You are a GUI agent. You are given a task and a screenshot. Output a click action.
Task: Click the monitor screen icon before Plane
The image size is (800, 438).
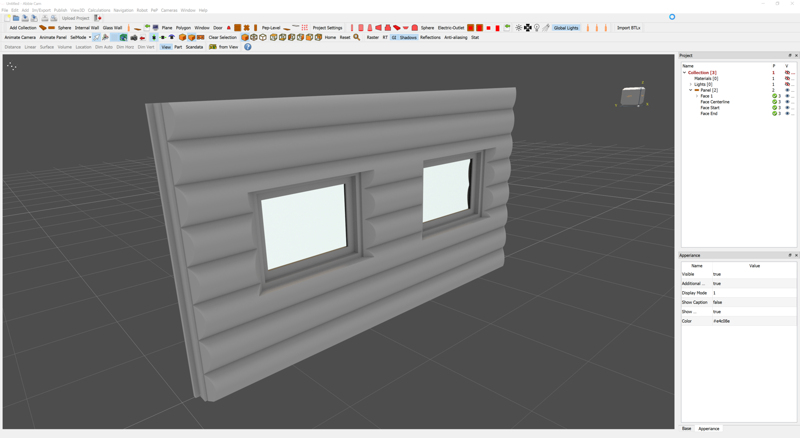coord(156,28)
